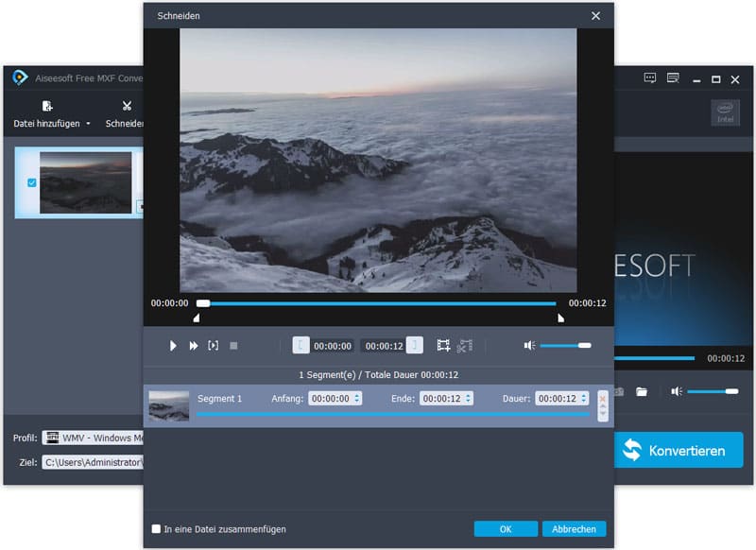Minimize the main Aiseesoft window

[x=696, y=79]
